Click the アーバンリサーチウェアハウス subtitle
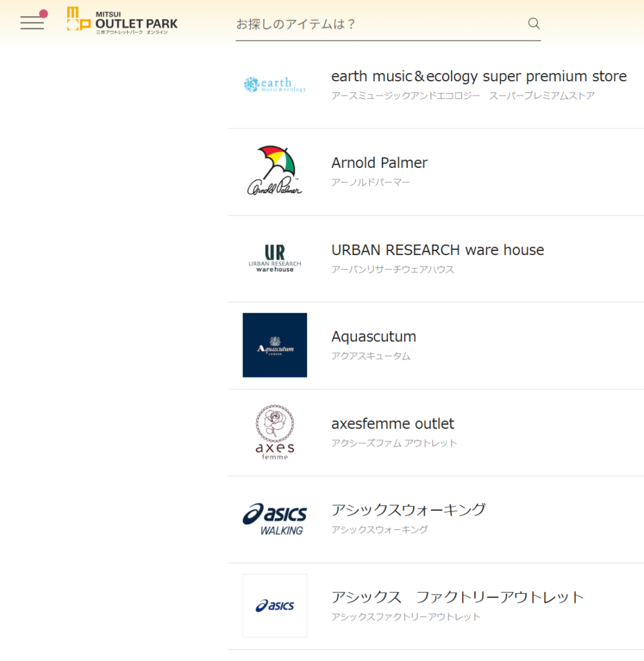 pos(392,269)
